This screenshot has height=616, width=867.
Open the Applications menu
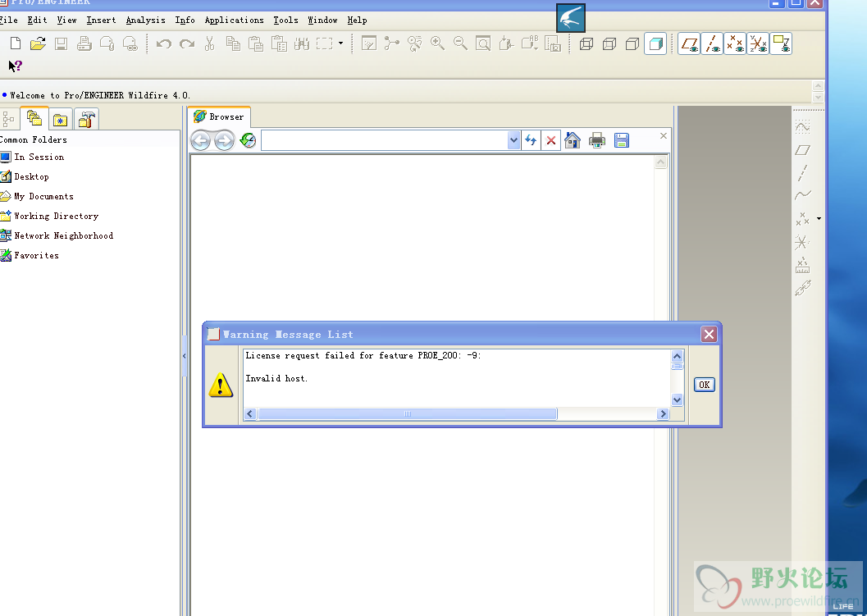click(x=235, y=20)
